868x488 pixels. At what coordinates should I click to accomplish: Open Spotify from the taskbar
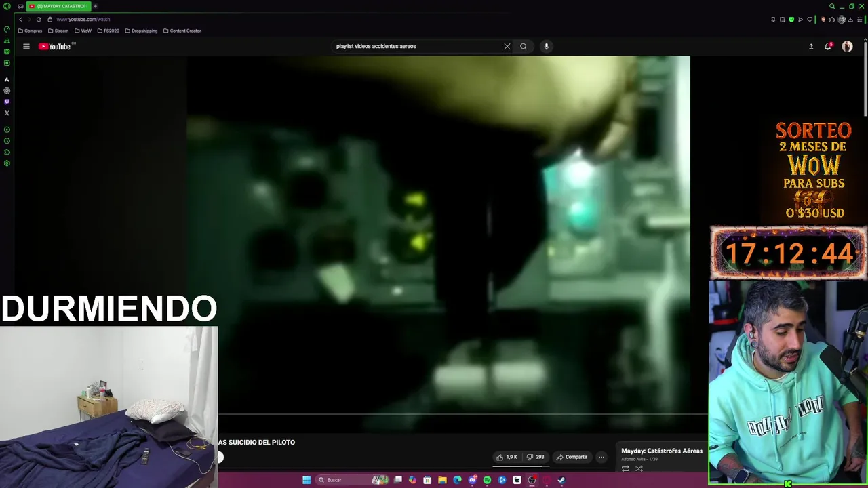point(487,480)
